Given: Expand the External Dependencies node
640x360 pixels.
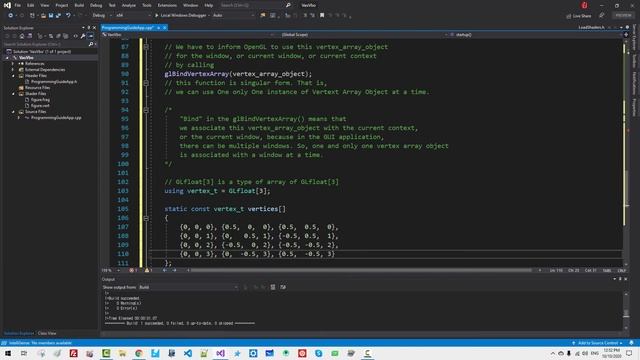Looking at the screenshot, I should point(13,70).
